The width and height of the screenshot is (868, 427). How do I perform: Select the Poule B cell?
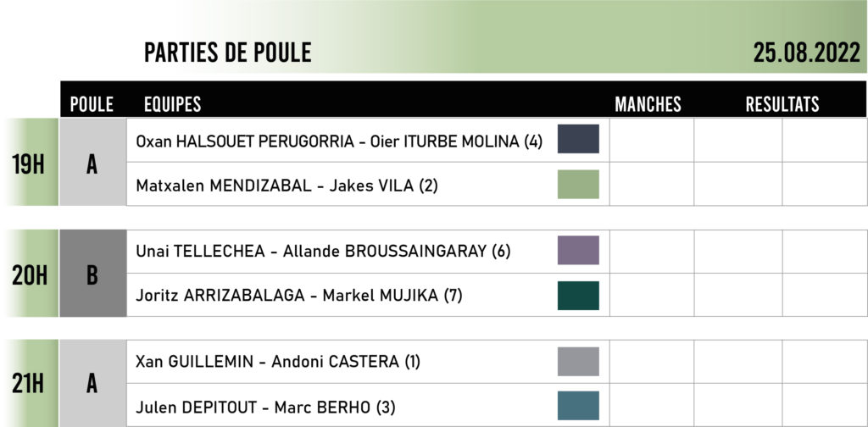click(93, 274)
